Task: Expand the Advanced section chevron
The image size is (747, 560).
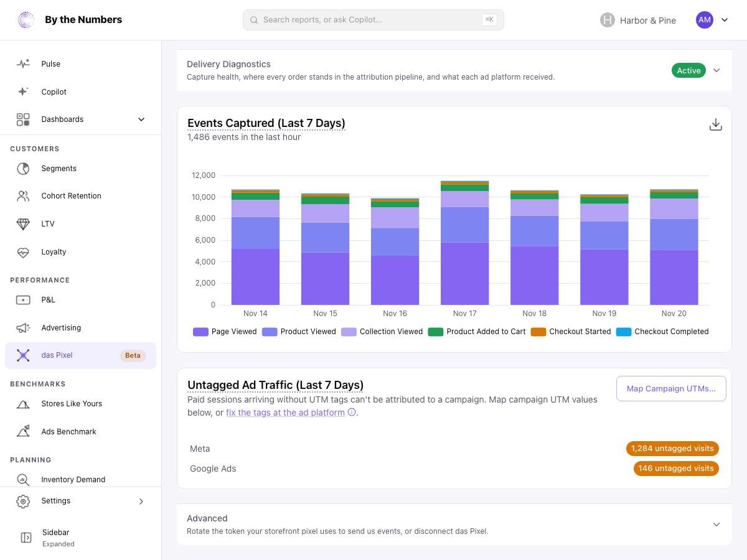Action: [x=716, y=525]
